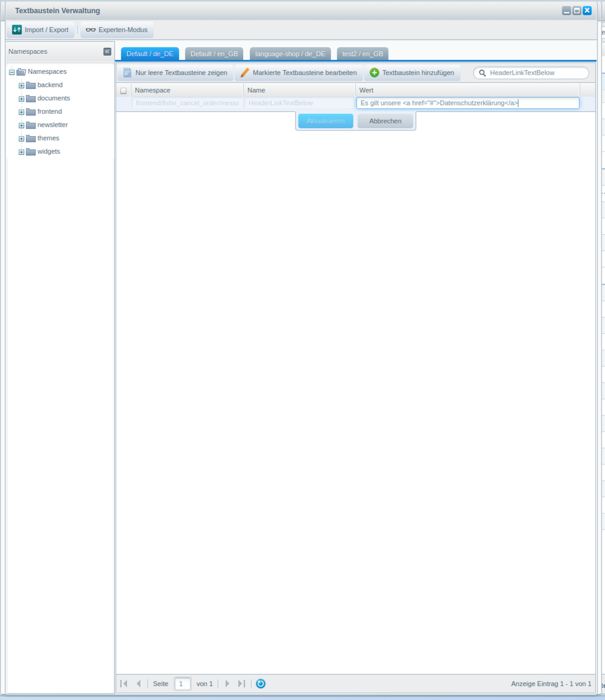Click the open Namespaces root folder icon
The height and width of the screenshot is (700, 605).
[21, 72]
